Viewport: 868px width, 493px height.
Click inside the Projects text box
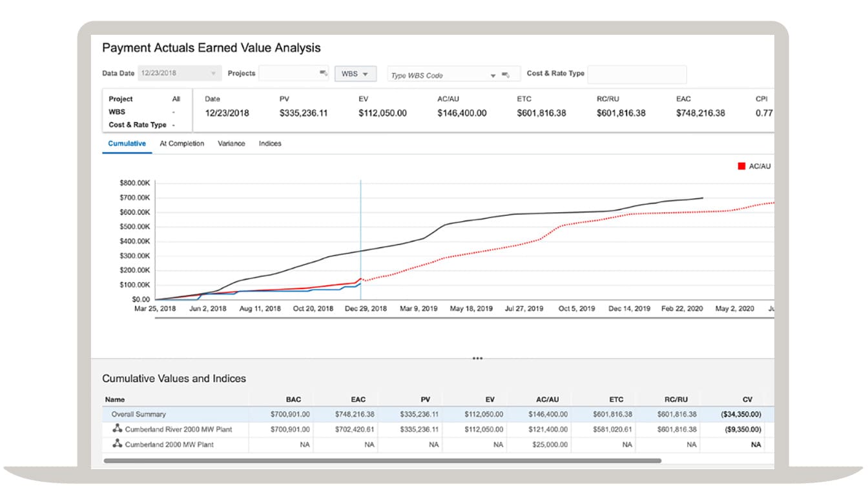coord(294,73)
